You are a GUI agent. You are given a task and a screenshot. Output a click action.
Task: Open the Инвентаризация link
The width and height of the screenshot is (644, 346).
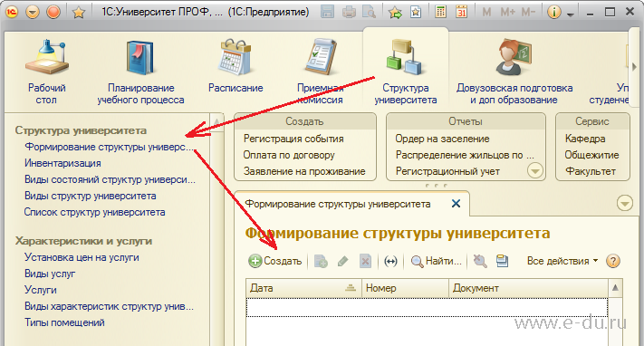[62, 163]
